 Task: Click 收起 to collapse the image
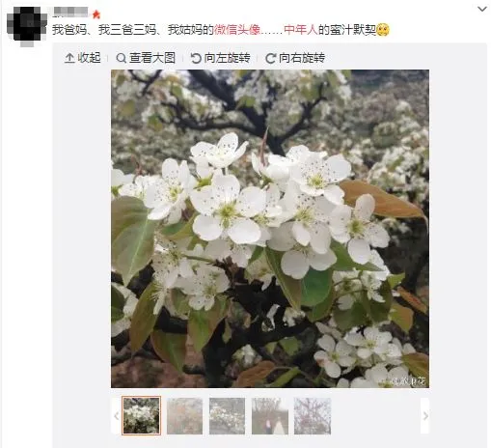point(89,58)
